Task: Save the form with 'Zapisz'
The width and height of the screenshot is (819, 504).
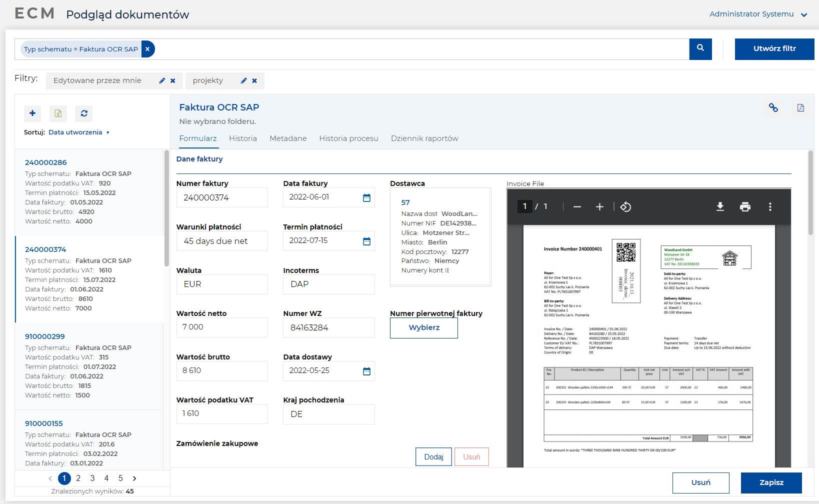Action: pyautogui.click(x=771, y=482)
